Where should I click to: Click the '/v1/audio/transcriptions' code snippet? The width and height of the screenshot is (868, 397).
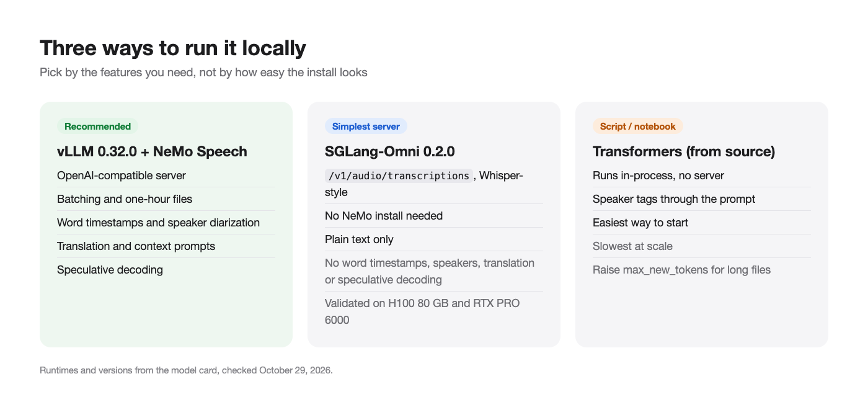click(399, 176)
